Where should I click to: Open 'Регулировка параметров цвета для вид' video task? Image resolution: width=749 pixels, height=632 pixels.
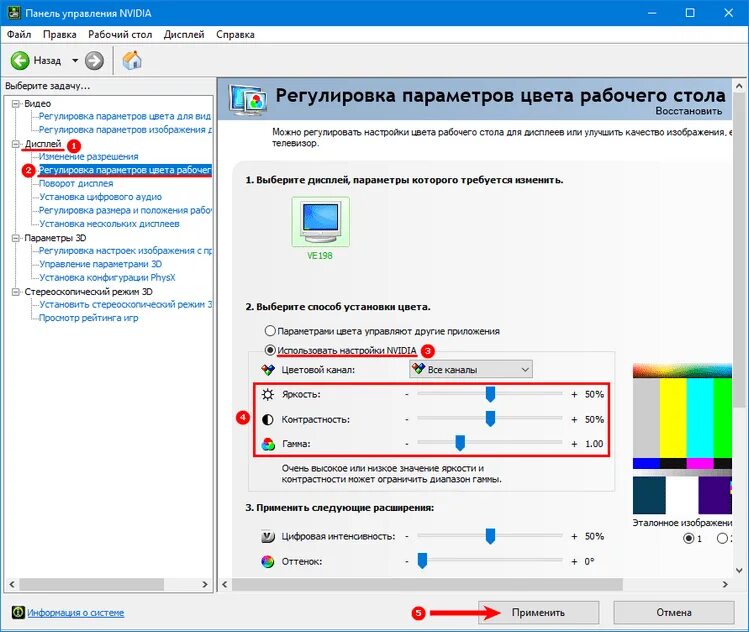click(x=125, y=116)
